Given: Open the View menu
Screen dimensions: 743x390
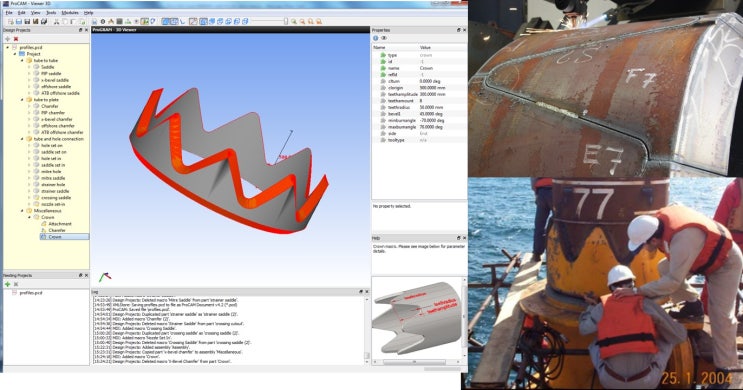Looking at the screenshot, I should coord(36,13).
